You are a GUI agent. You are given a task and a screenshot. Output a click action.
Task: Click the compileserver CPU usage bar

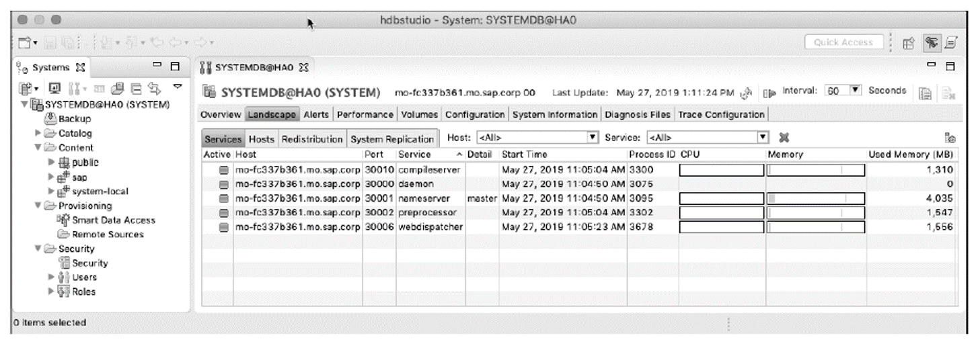pyautogui.click(x=722, y=170)
